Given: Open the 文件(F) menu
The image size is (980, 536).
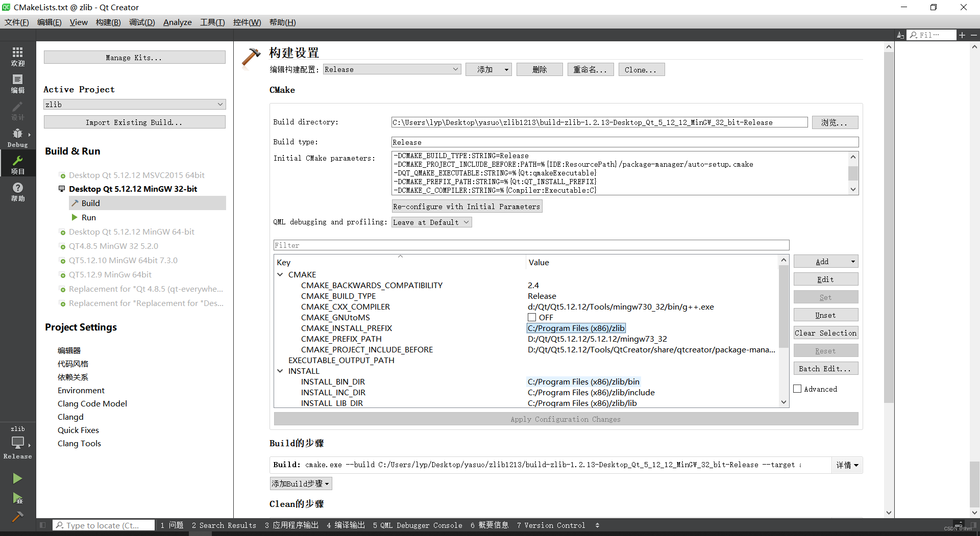Looking at the screenshot, I should click(16, 22).
